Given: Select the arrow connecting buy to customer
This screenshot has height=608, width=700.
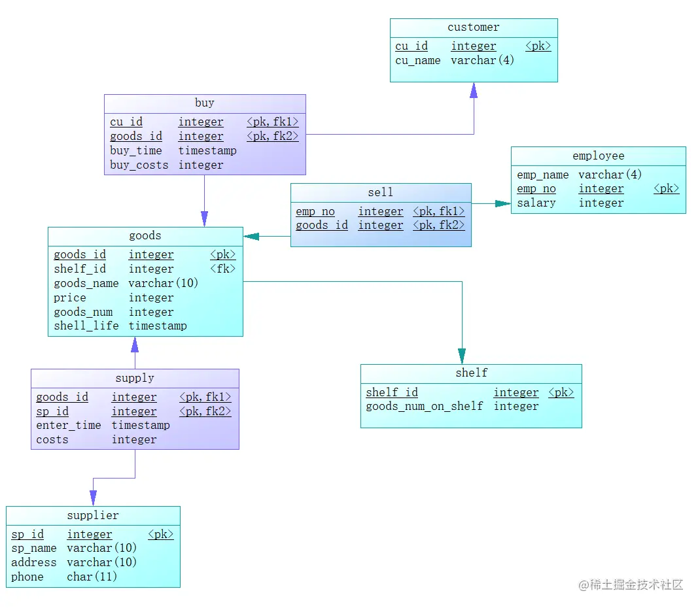Looking at the screenshot, I should coord(474,111).
